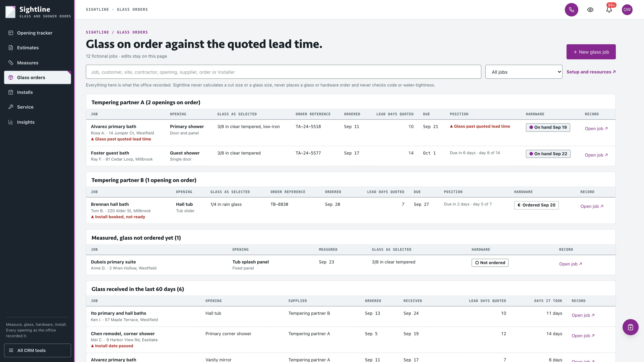Click the Not ordered hardware badge
Screen dimensions: 644x362
point(490,263)
